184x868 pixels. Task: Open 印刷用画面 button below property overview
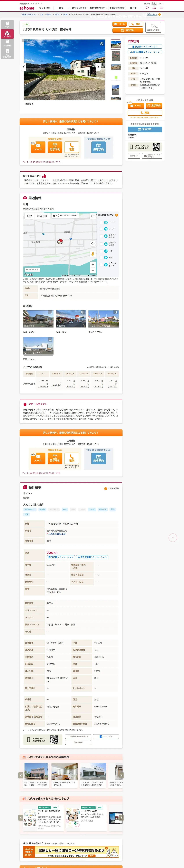pos(78,743)
